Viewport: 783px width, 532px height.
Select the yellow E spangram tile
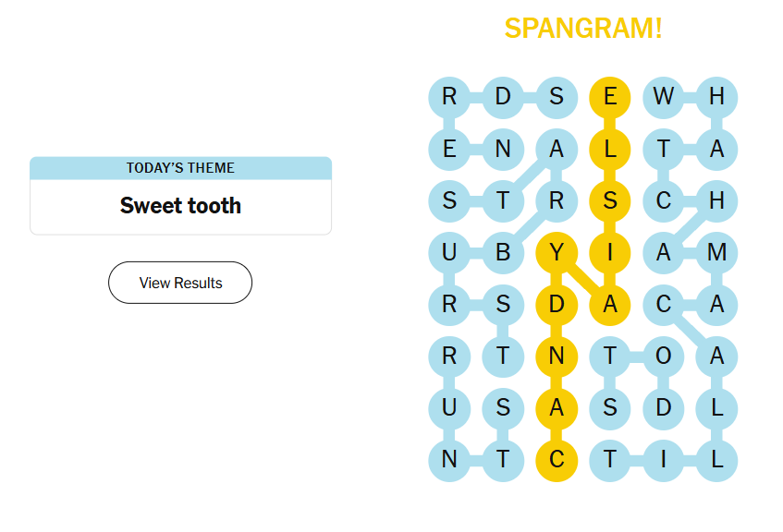point(610,96)
